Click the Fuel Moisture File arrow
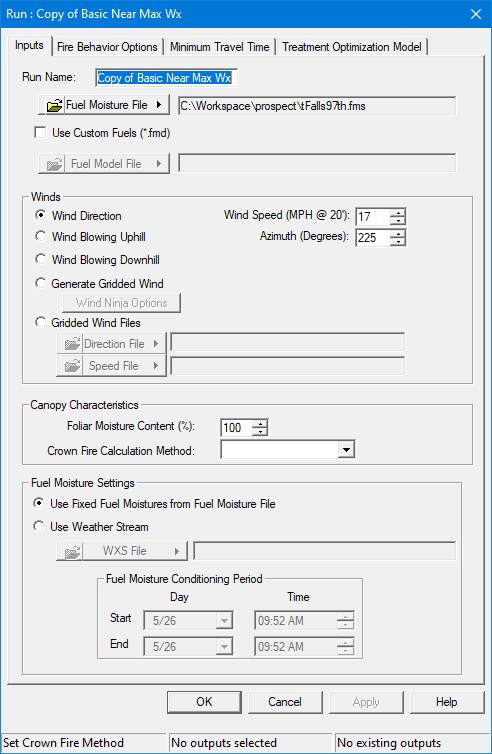Viewport: 492px width, 754px height. [159, 104]
